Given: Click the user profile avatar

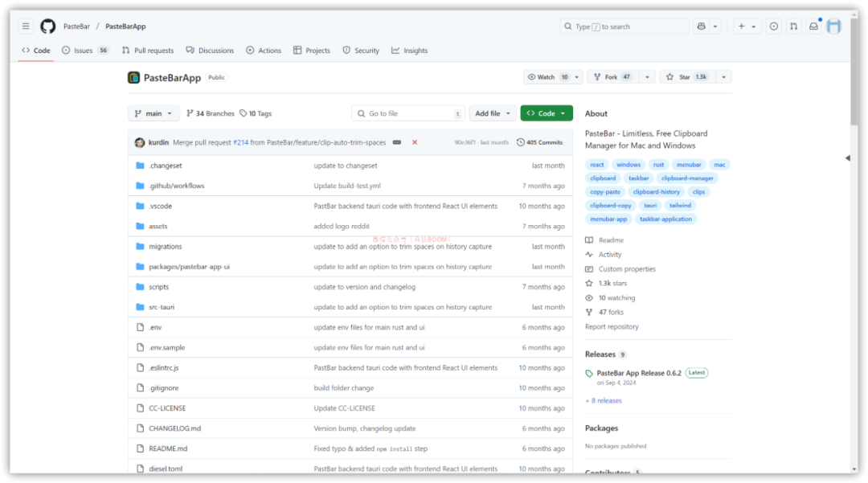Looking at the screenshot, I should 833,26.
